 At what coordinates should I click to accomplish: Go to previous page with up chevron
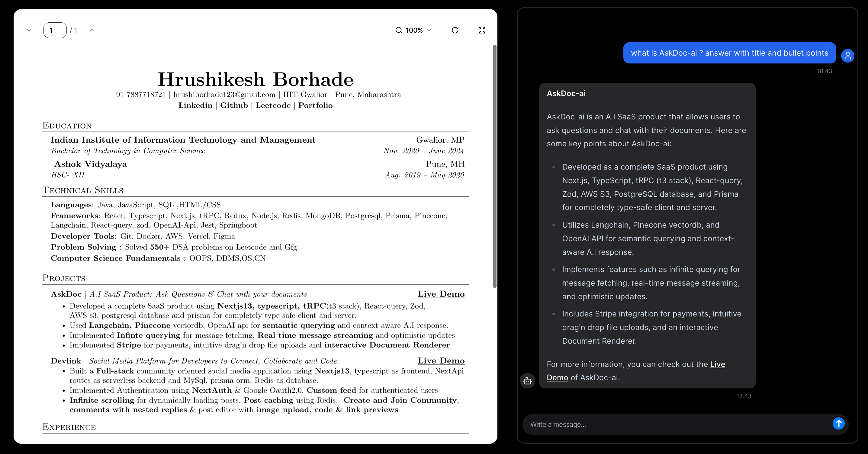click(92, 30)
